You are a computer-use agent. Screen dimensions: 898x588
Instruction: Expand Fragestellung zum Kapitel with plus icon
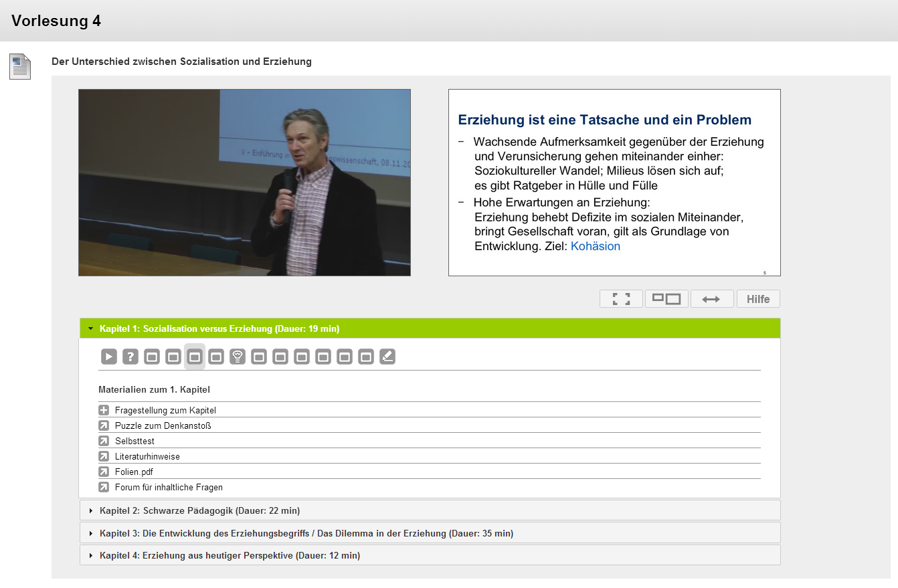pos(104,410)
